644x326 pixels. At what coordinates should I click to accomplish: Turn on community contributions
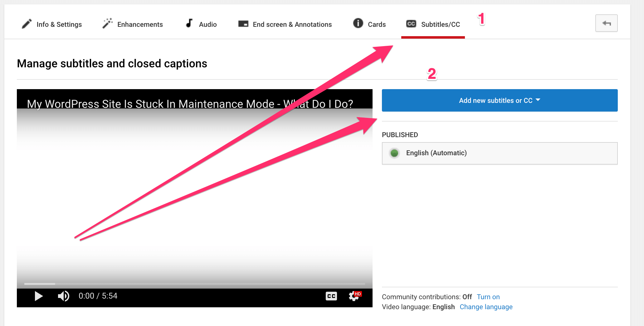(488, 297)
